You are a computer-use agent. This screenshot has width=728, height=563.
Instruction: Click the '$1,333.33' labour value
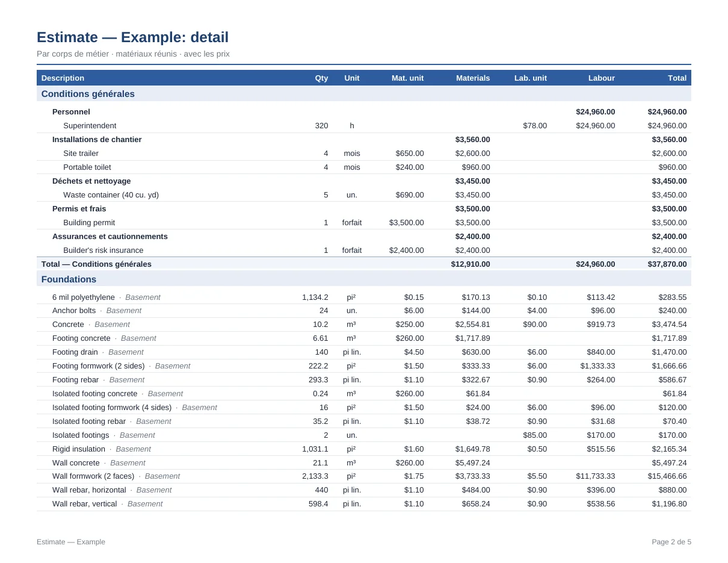(x=597, y=366)
